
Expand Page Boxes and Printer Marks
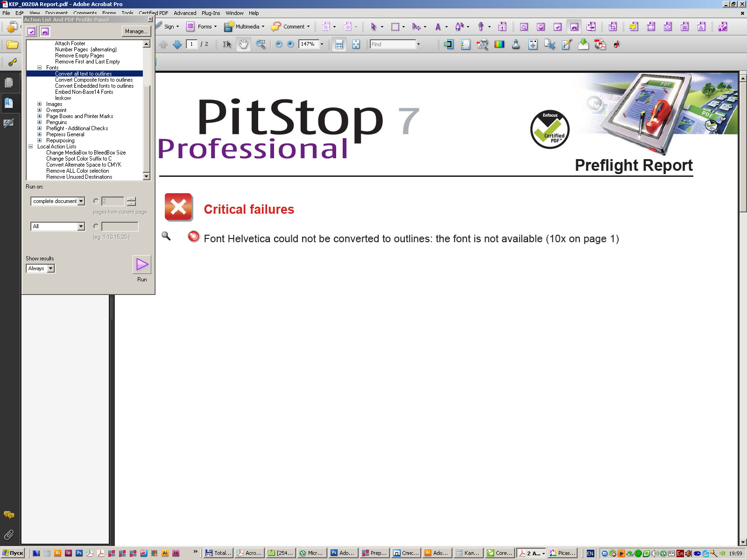(x=40, y=116)
